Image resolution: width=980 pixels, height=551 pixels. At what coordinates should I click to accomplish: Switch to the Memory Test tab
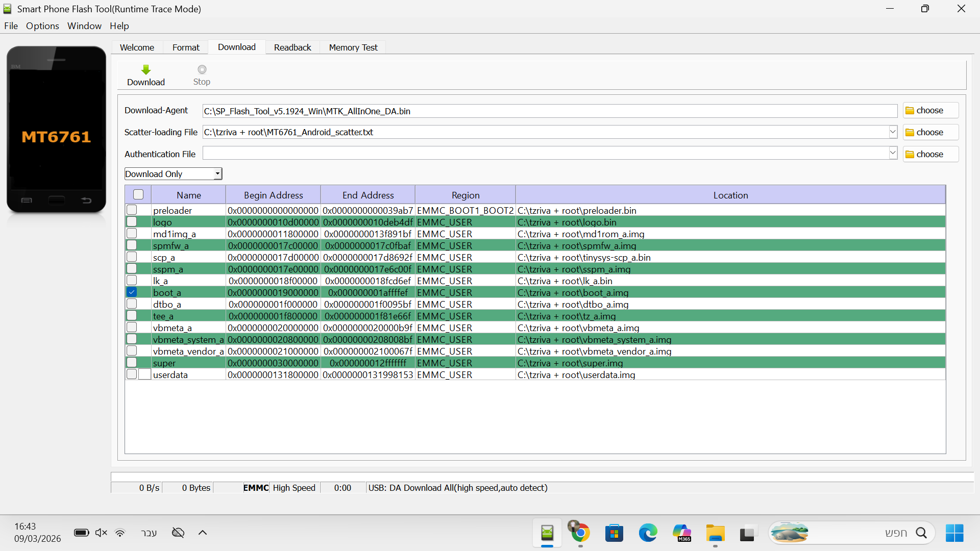[353, 47]
